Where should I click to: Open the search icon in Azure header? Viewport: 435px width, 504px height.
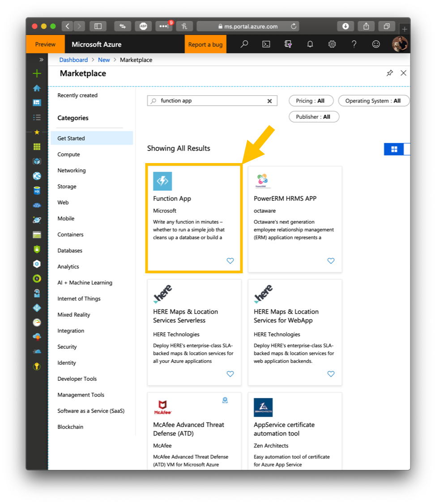244,44
